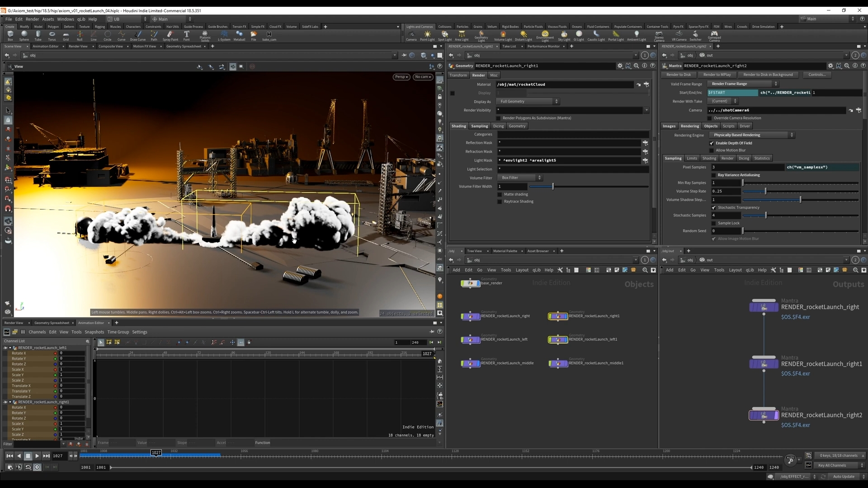868x488 pixels.
Task: Jump to first frame in playbar
Action: pos(9,456)
